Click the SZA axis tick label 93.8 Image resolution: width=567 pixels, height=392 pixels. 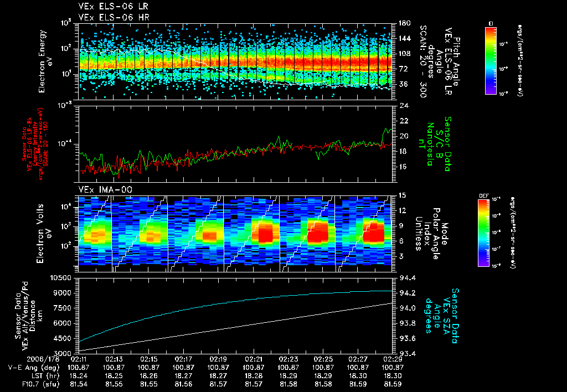click(x=407, y=323)
